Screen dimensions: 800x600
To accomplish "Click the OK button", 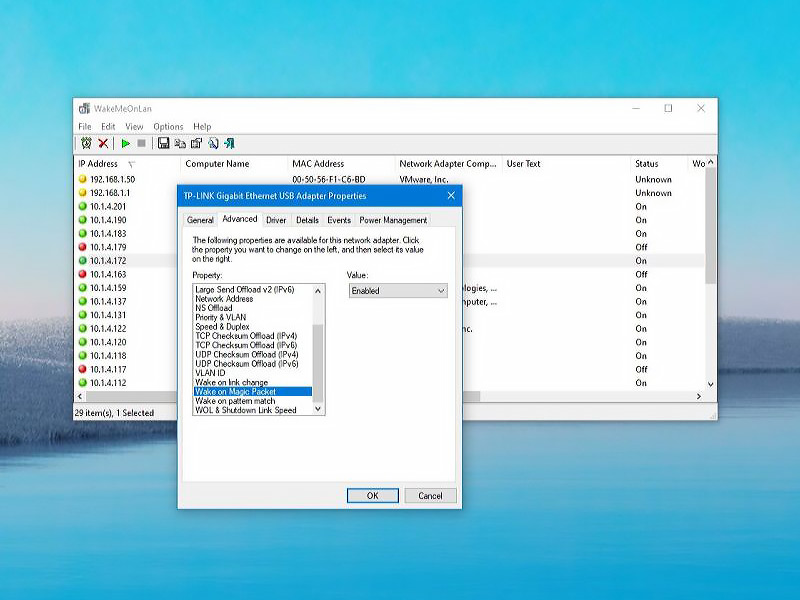I will click(372, 496).
